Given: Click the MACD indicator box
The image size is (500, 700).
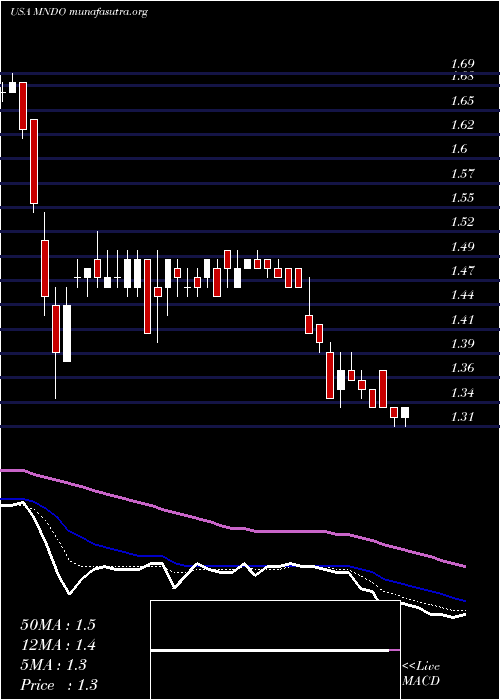Looking at the screenshot, I should click(275, 650).
